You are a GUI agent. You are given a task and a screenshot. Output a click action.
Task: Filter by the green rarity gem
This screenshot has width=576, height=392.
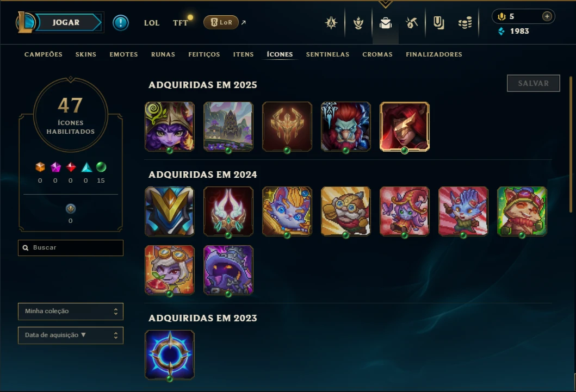coord(101,167)
